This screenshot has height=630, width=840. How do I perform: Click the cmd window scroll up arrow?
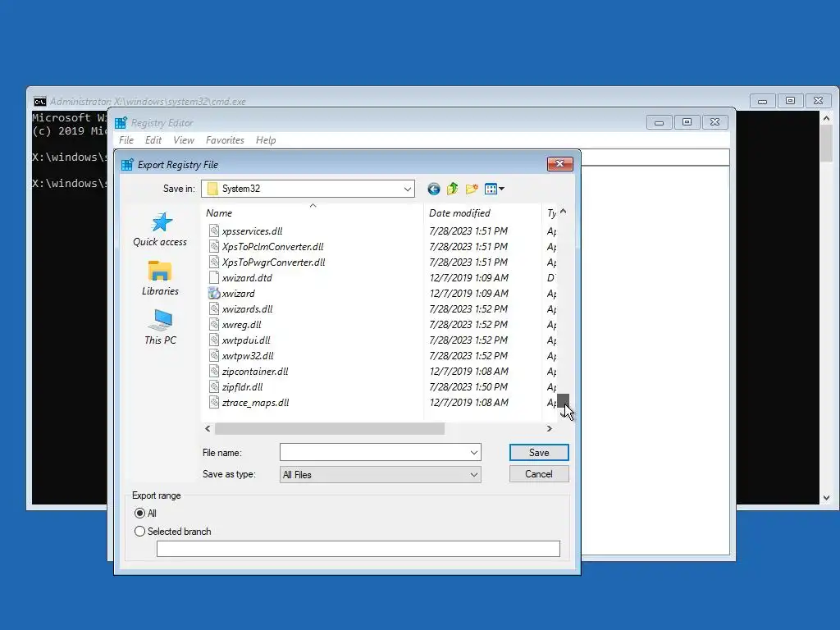click(x=827, y=118)
